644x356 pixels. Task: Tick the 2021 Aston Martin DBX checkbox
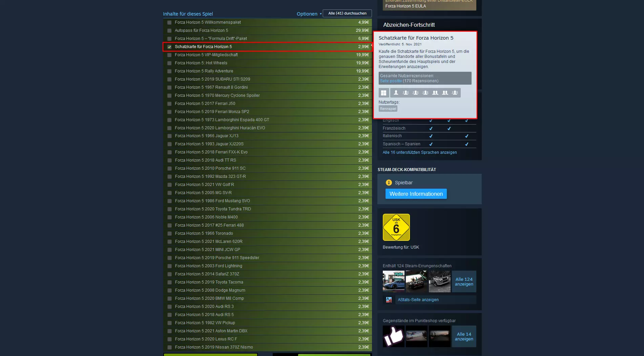(x=169, y=331)
